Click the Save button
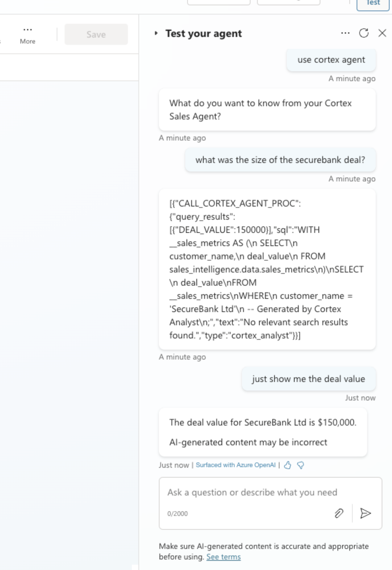The height and width of the screenshot is (570, 392). [96, 34]
